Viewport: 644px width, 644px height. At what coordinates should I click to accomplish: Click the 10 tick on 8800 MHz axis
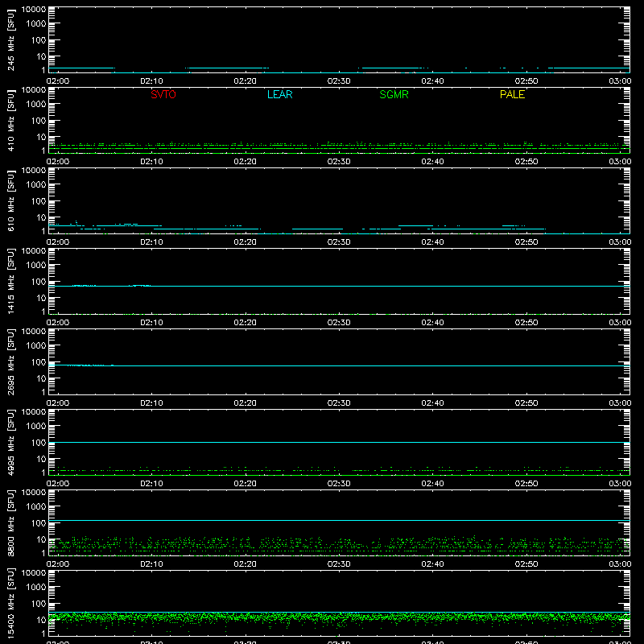pos(41,539)
